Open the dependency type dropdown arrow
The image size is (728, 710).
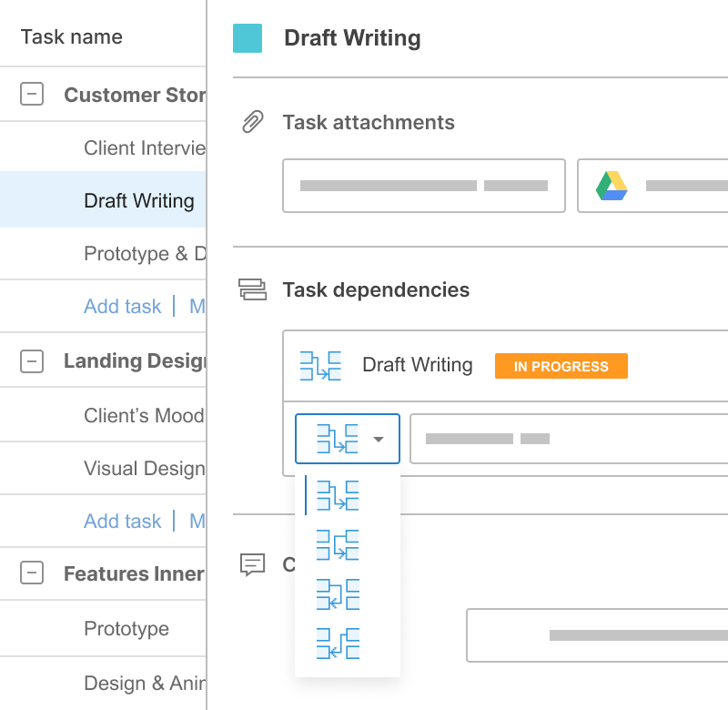click(x=379, y=439)
